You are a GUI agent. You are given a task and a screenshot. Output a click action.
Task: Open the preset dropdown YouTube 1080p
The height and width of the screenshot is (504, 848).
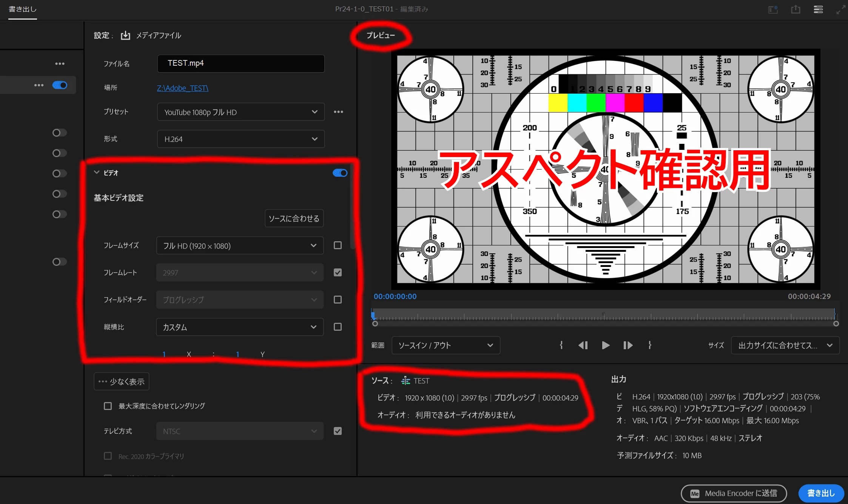point(241,112)
